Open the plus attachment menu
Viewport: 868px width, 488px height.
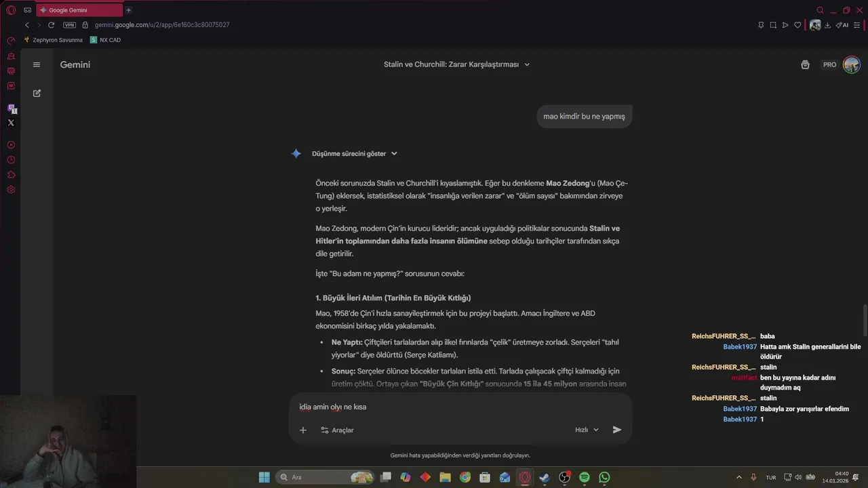(x=303, y=430)
